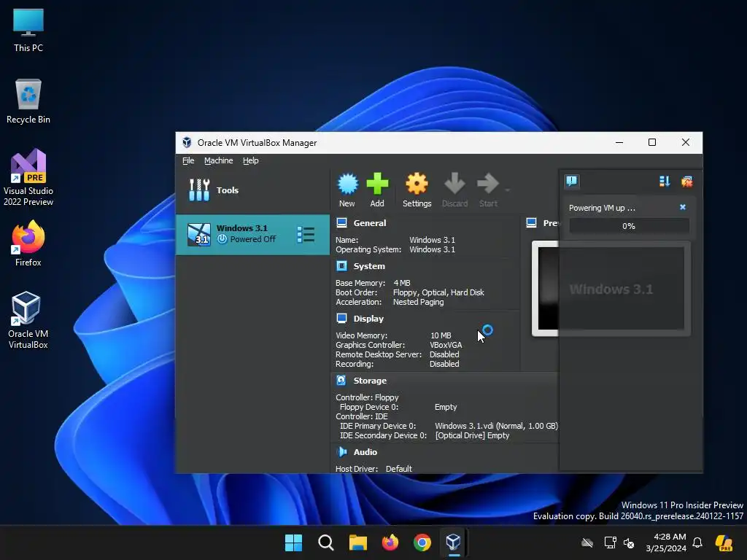Cancel the Powering VM up progress
Image resolution: width=747 pixels, height=560 pixels.
(683, 207)
